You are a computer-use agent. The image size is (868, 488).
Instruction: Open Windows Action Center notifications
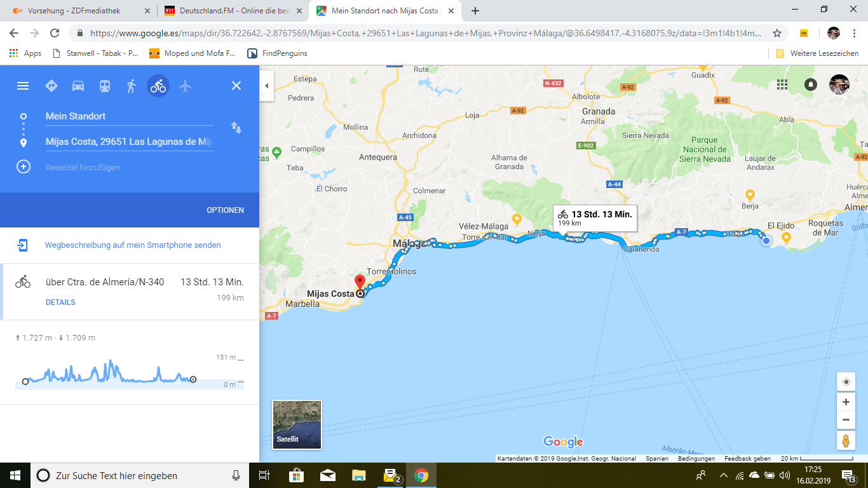point(849,475)
